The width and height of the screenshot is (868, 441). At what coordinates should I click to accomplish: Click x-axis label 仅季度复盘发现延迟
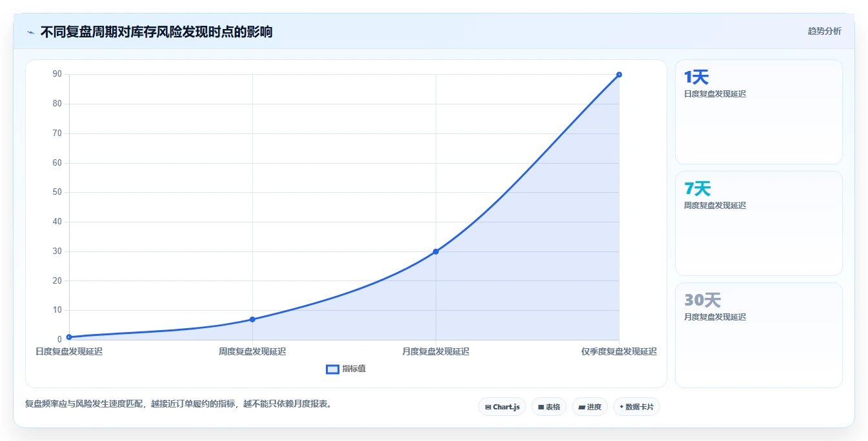click(619, 351)
